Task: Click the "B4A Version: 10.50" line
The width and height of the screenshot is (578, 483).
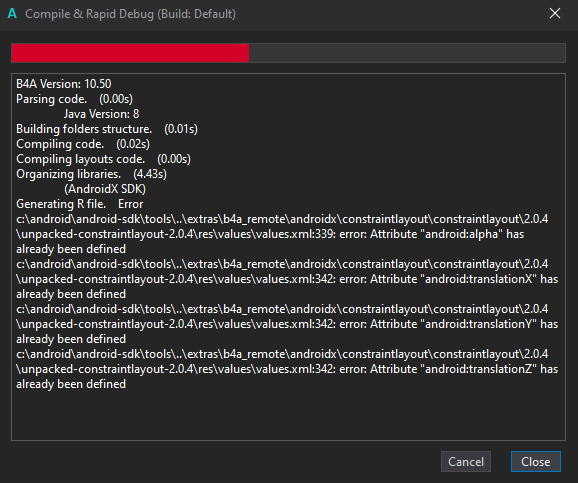Action: 63,84
